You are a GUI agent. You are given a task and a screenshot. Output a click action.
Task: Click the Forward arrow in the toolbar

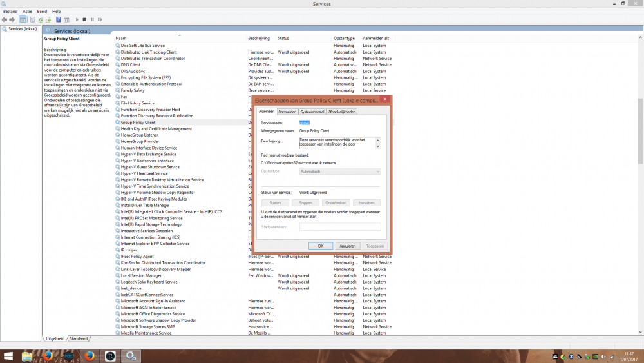tap(12, 20)
